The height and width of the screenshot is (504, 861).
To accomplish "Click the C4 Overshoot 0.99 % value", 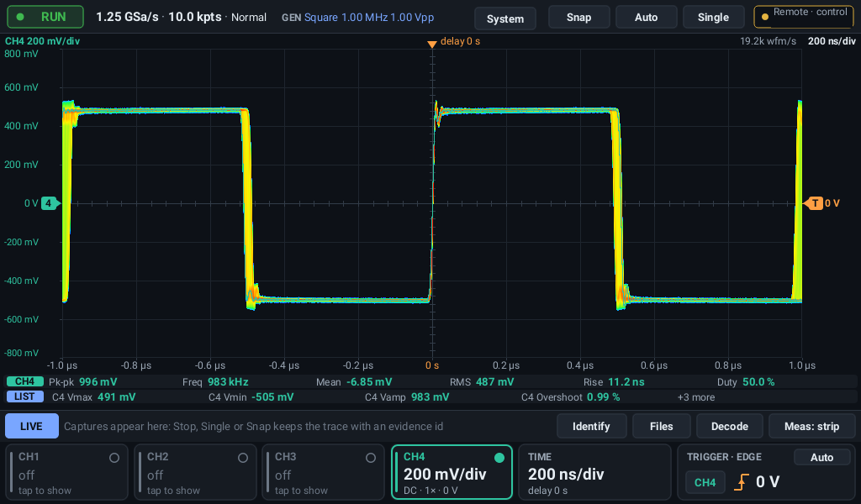I will (x=571, y=397).
